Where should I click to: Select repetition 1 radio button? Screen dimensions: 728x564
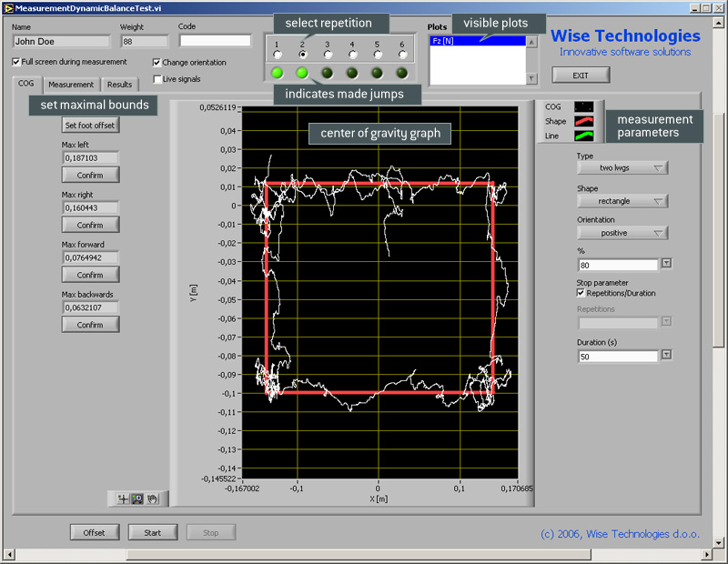pos(278,55)
